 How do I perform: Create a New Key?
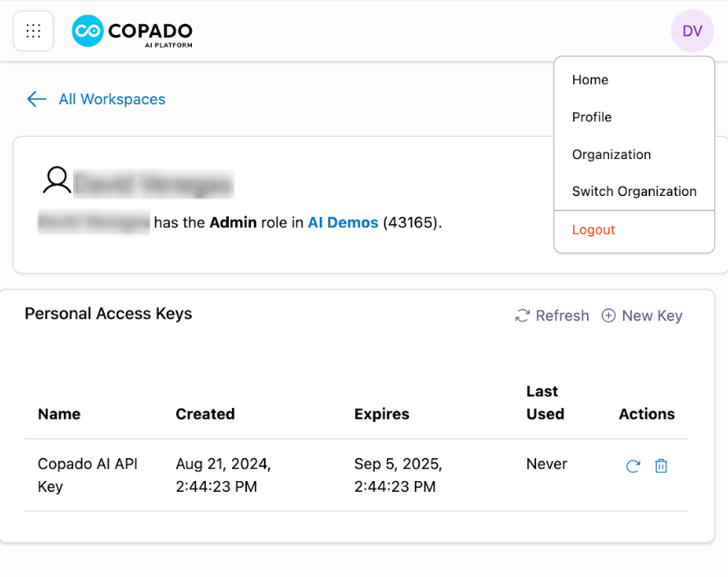(x=642, y=316)
